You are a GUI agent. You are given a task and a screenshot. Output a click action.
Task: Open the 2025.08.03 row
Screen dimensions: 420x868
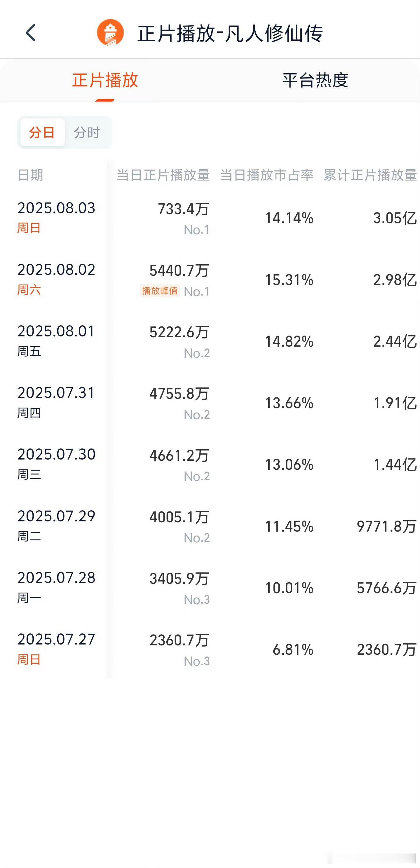210,218
